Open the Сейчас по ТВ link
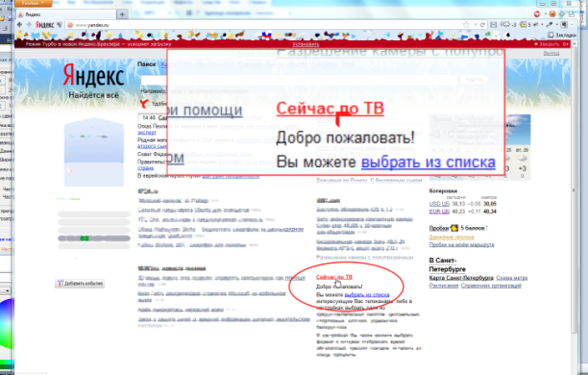This screenshot has height=375, width=588. [334, 277]
